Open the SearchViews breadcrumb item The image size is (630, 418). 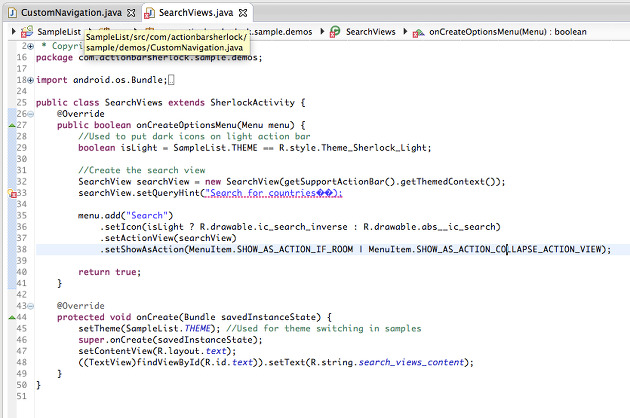coord(370,32)
